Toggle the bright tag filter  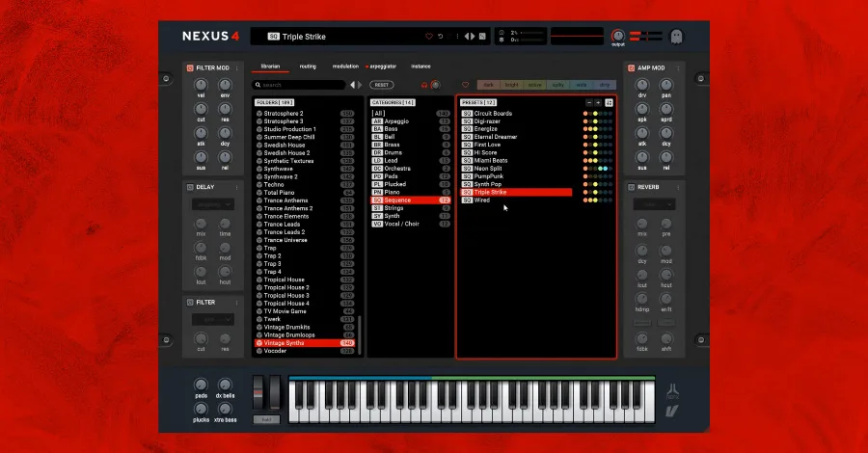click(x=511, y=85)
